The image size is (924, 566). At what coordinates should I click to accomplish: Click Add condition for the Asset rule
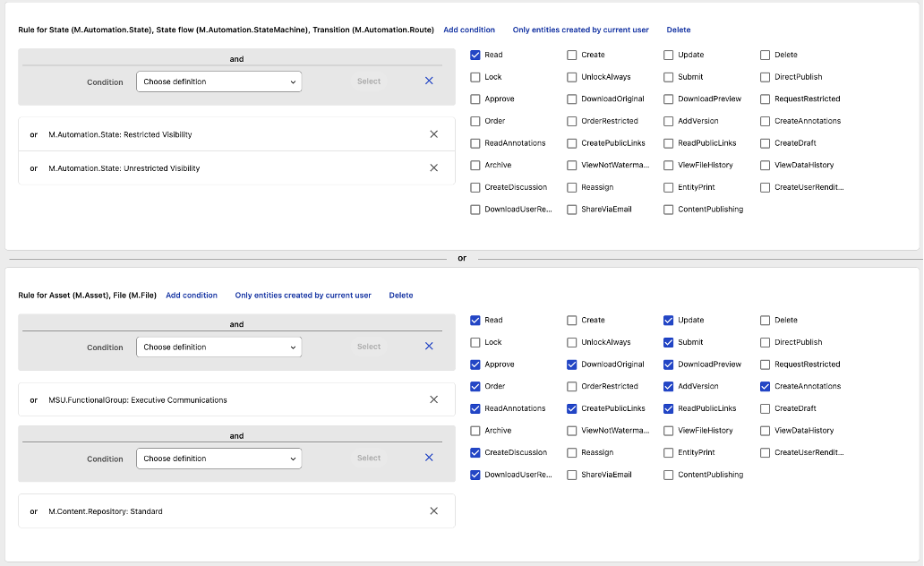[192, 295]
